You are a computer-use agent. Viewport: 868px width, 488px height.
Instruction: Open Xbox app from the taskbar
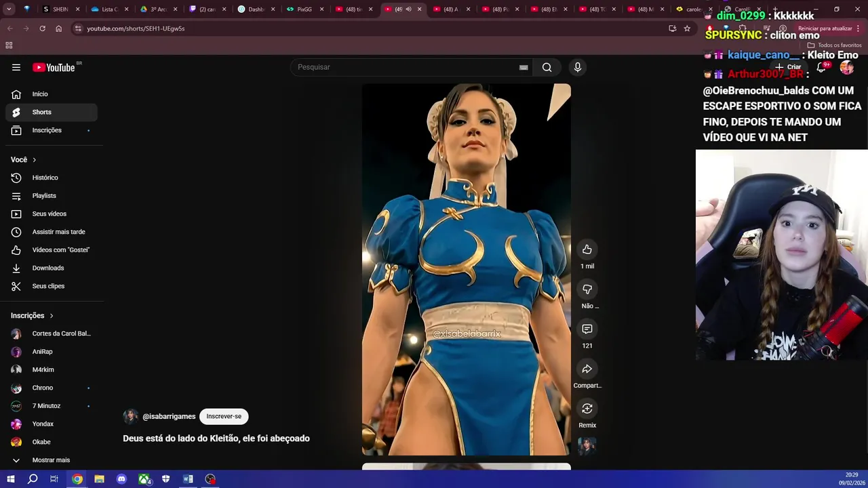[x=144, y=479]
